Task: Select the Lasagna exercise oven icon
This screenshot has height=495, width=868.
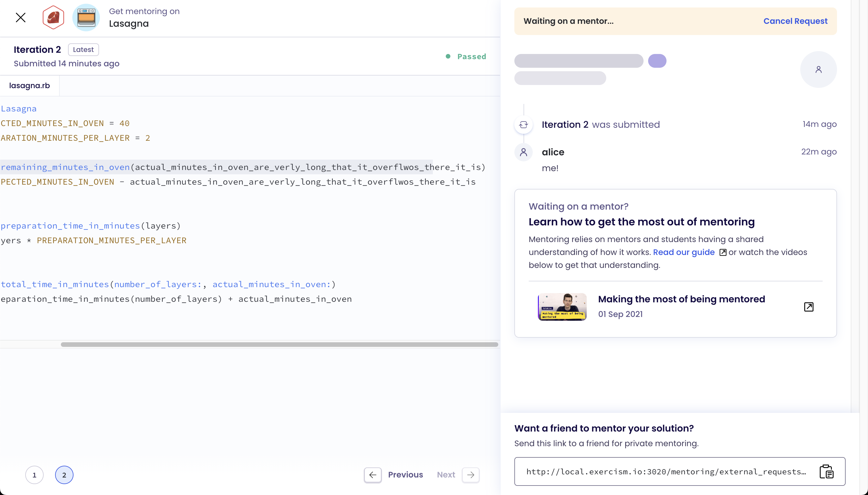Action: [86, 17]
